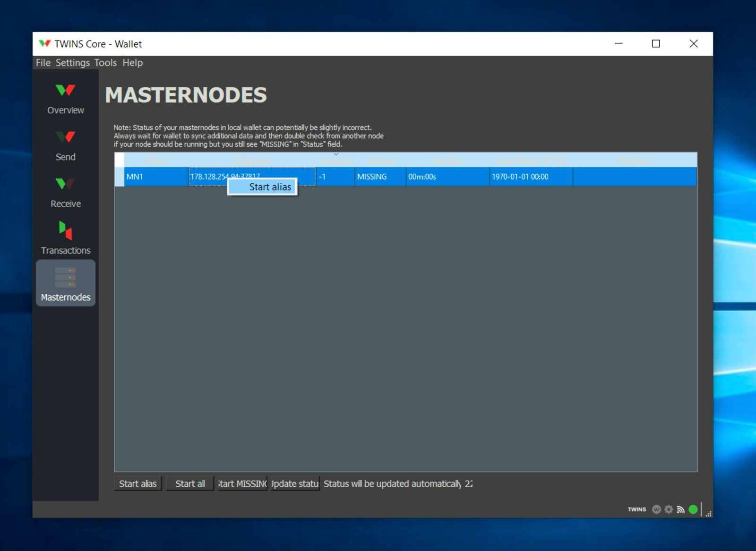Viewport: 756px width, 551px height.
Task: Click the Start alias button at the bottom
Action: point(137,483)
